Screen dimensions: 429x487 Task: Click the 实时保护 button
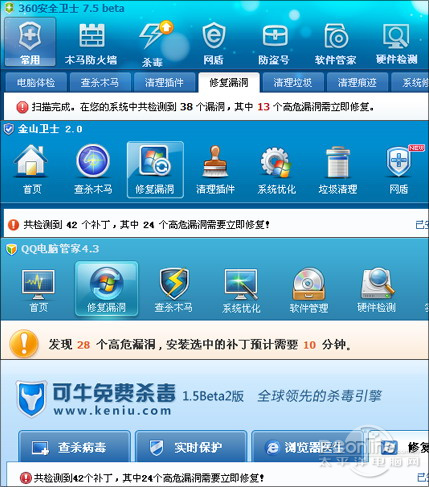[191, 447]
